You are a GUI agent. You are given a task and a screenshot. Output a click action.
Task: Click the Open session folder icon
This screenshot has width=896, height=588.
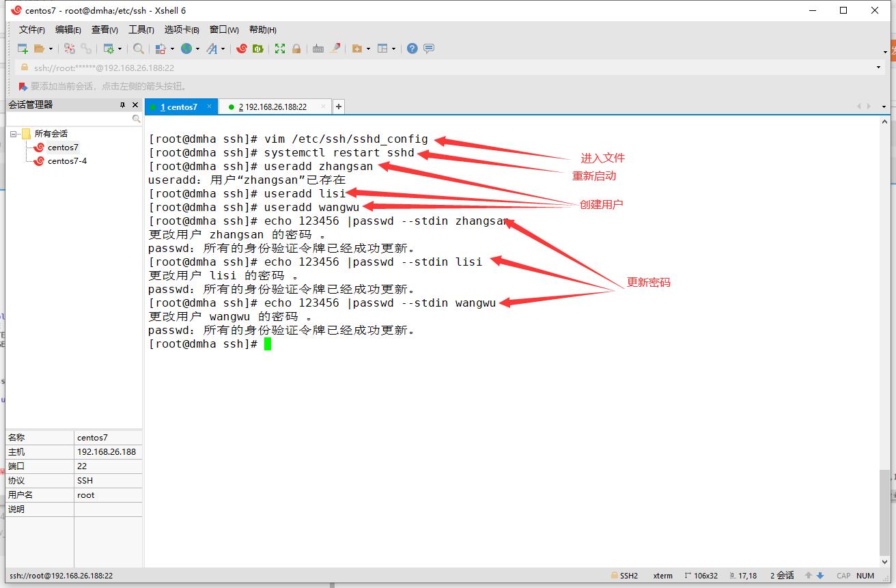[39, 48]
